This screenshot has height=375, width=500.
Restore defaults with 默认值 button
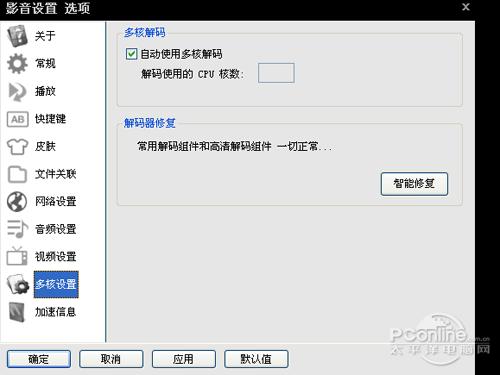256,359
